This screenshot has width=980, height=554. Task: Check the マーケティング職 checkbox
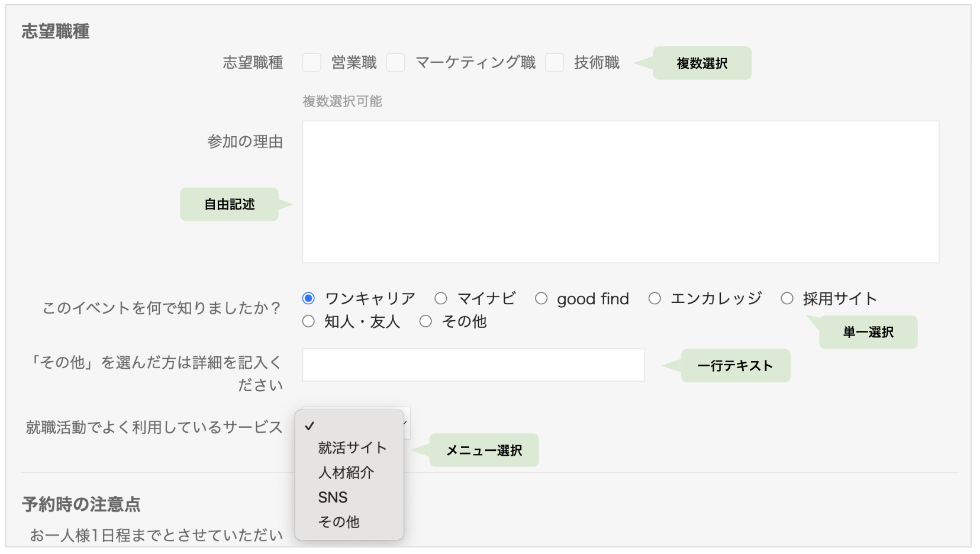(395, 63)
